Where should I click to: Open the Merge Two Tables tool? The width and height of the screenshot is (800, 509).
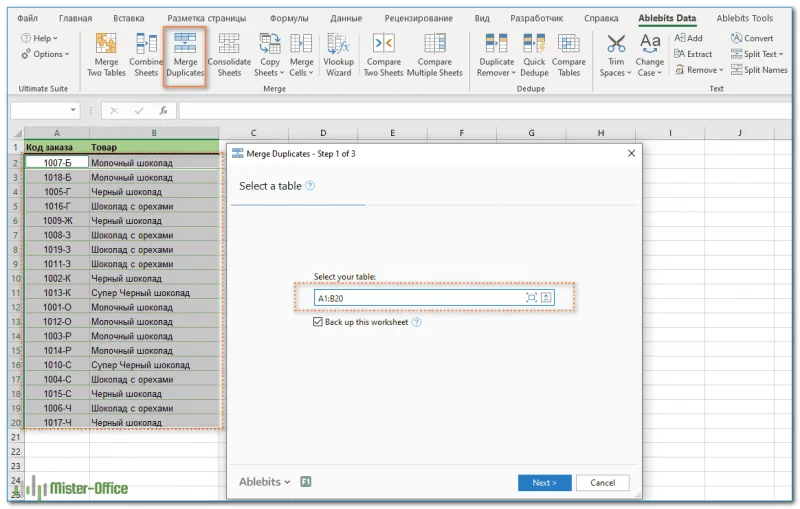[106, 55]
